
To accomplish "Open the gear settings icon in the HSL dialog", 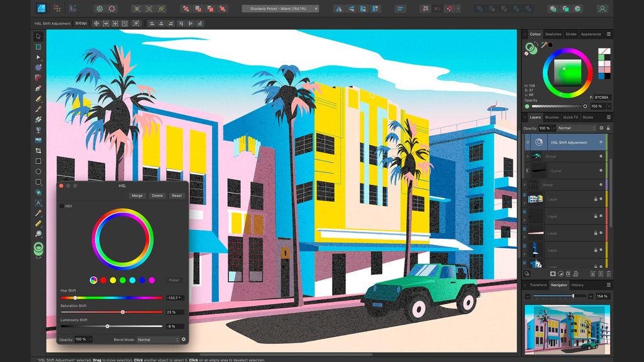I will coord(184,339).
